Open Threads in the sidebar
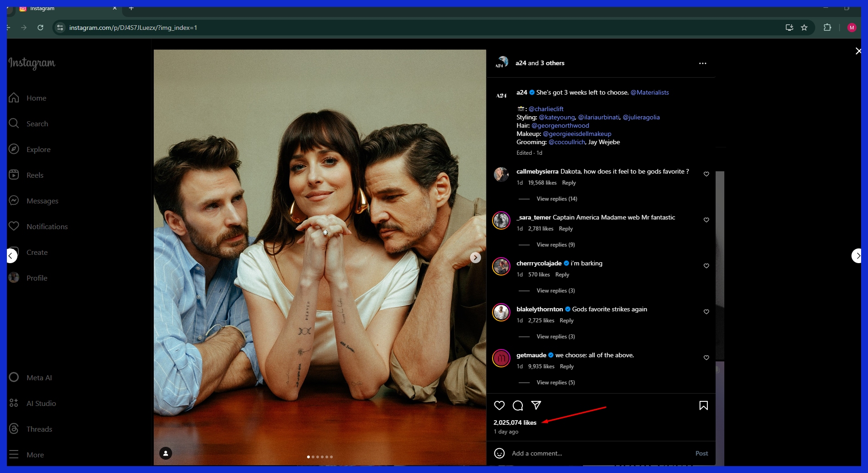 (x=31, y=429)
